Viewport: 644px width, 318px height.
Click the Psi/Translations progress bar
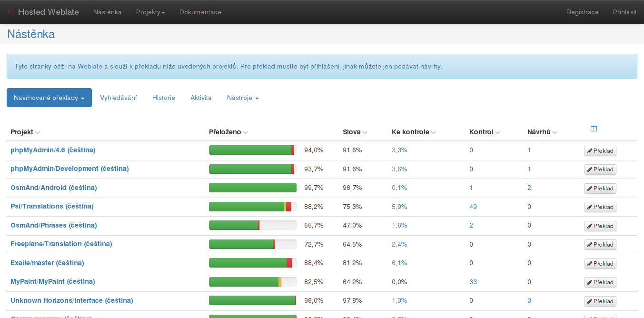(x=253, y=206)
